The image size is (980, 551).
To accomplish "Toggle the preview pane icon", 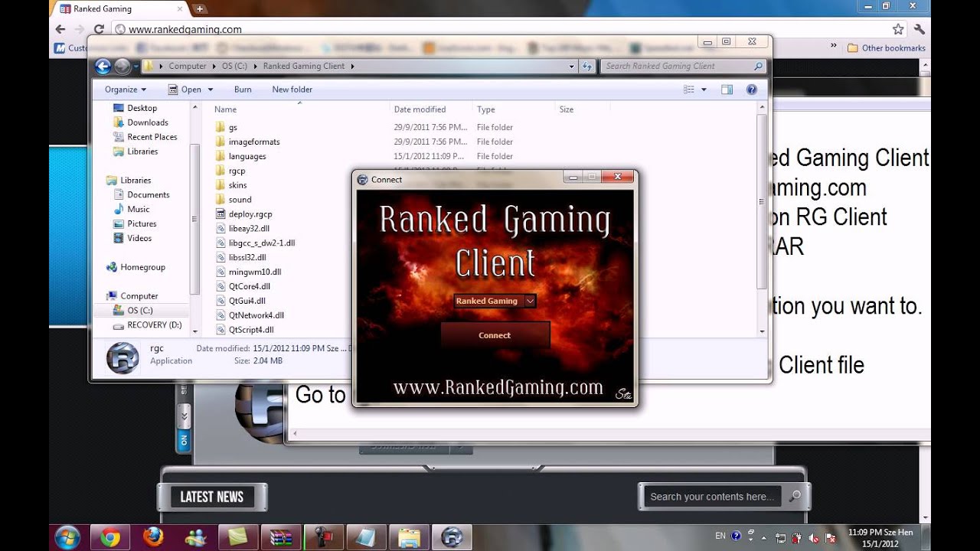I will click(x=727, y=90).
